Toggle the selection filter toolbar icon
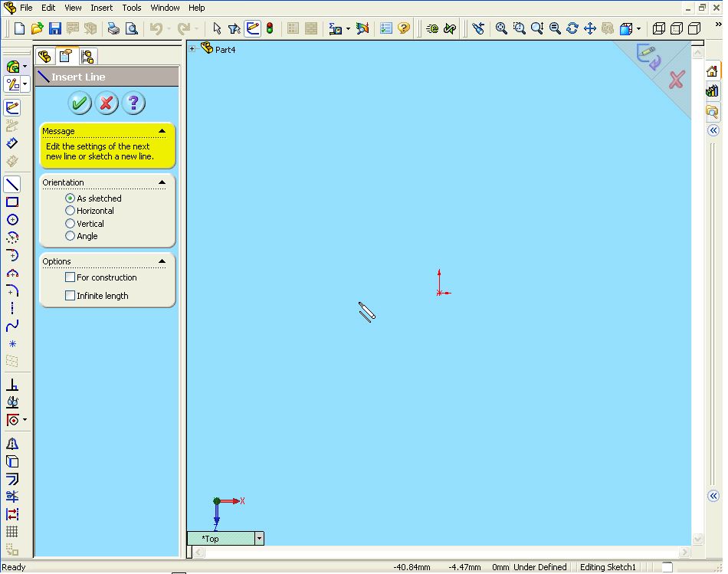Viewport: 728px width, 574px height. click(234, 29)
